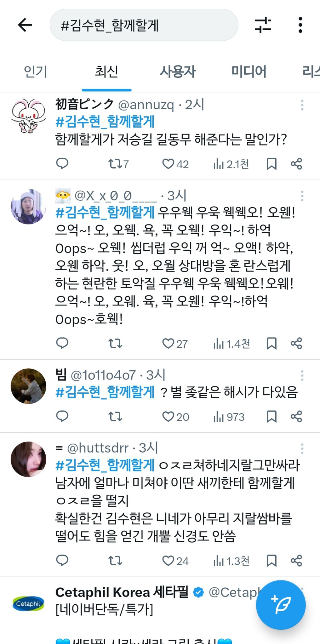320x644 pixels.
Task: Open more options for @1o11o4o7's post
Action: 302,376
